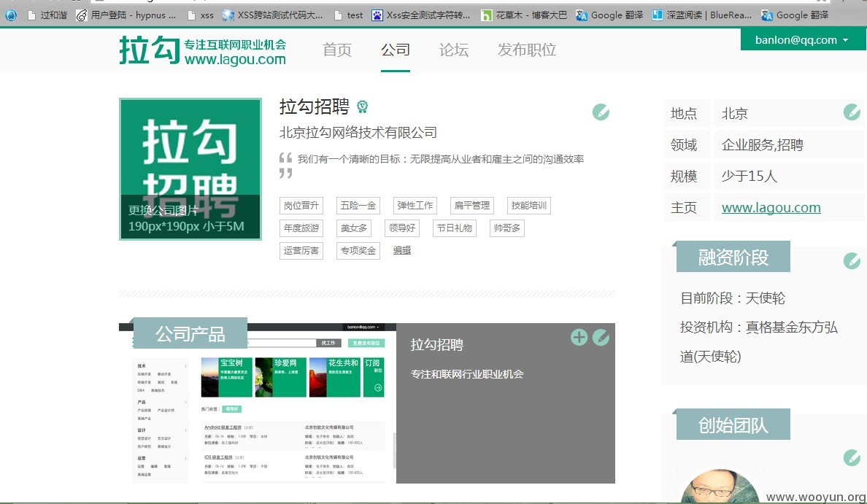Select the 五险一金 tag
867x504 pixels.
(358, 206)
